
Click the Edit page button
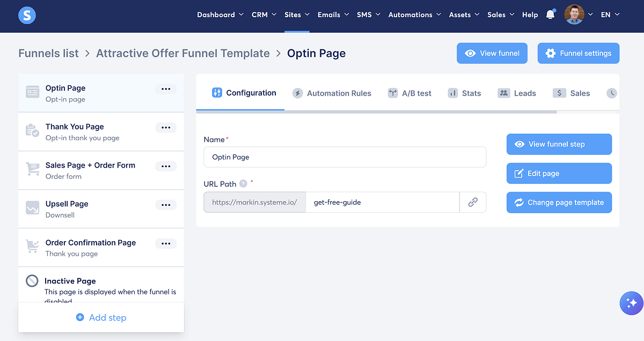559,173
